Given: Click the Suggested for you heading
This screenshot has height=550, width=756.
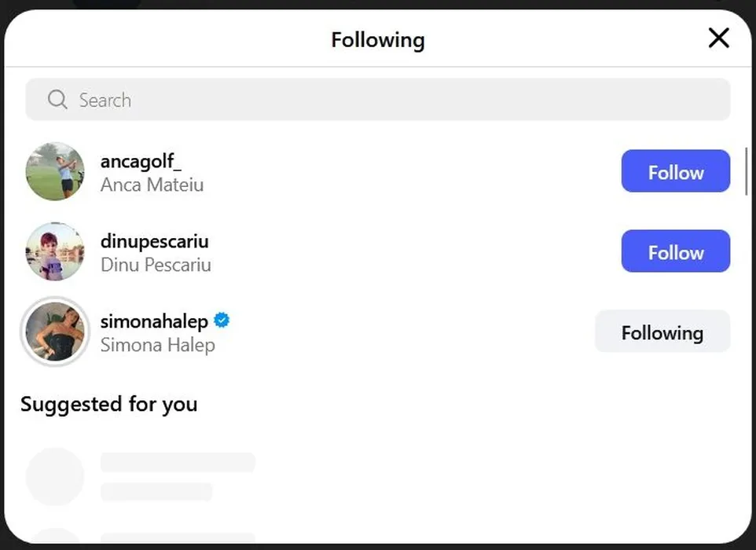Looking at the screenshot, I should (108, 405).
